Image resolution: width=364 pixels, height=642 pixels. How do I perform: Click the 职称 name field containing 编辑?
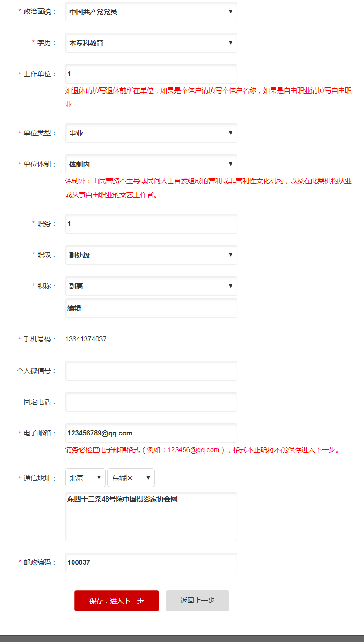151,308
